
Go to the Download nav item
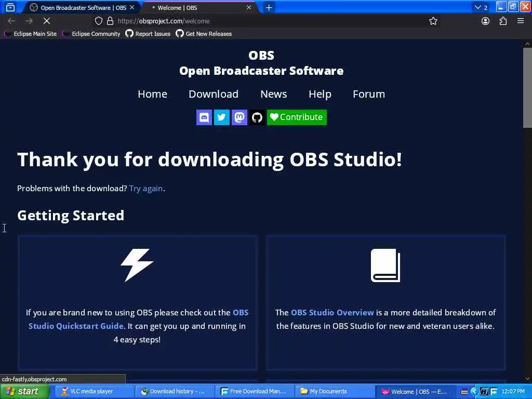214,94
